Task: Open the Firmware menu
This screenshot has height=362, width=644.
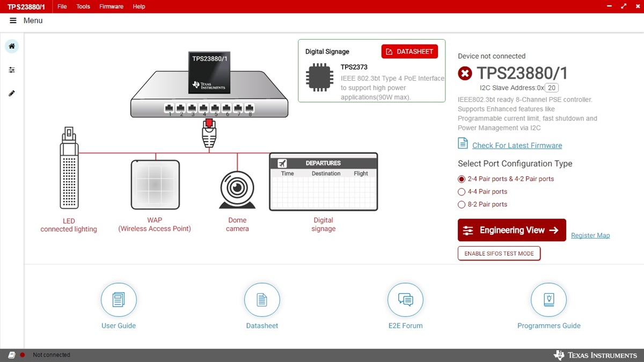Action: click(111, 6)
